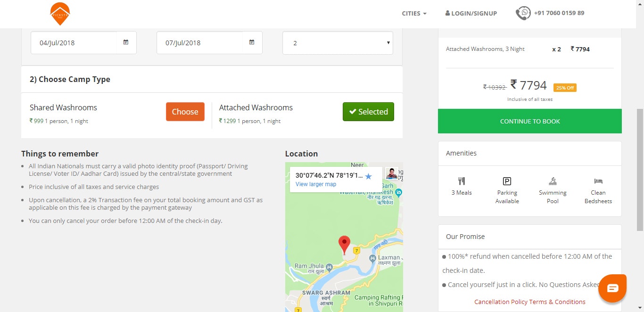Click the 2) Choose Camp Type heading
Image resolution: width=644 pixels, height=312 pixels.
[x=70, y=79]
